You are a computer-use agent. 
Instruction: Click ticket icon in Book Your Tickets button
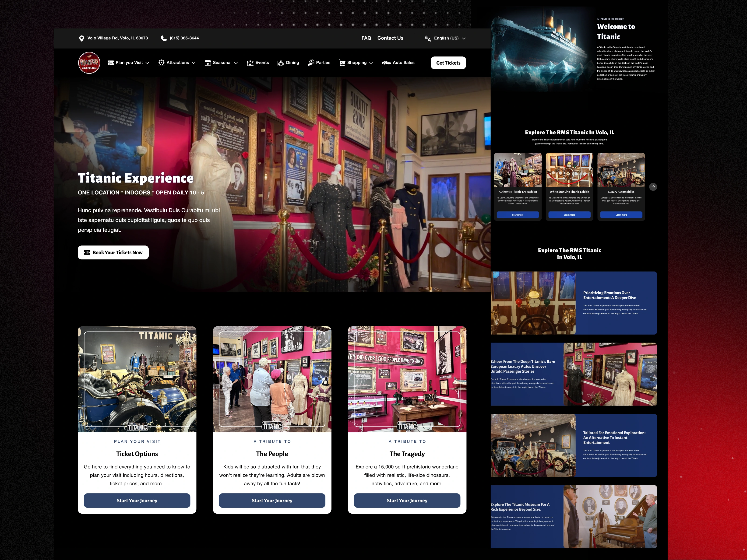click(87, 252)
